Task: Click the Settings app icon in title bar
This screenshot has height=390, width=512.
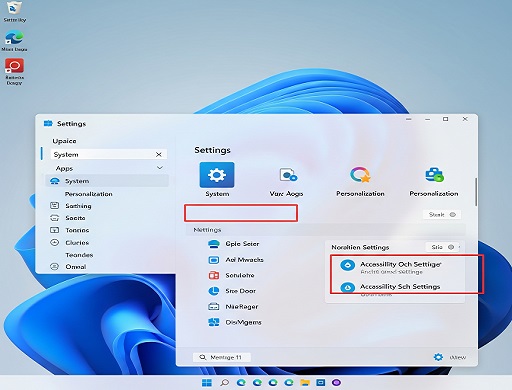Action: (x=48, y=123)
